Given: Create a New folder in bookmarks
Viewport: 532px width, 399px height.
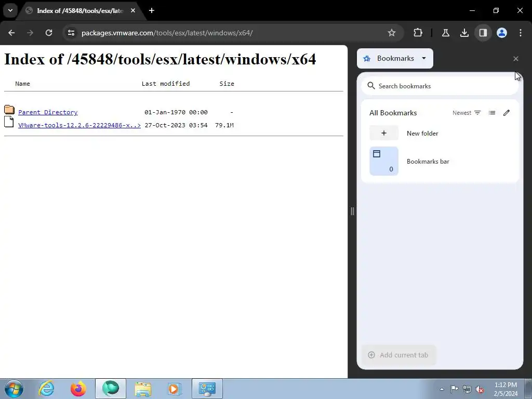Looking at the screenshot, I should click(440, 133).
